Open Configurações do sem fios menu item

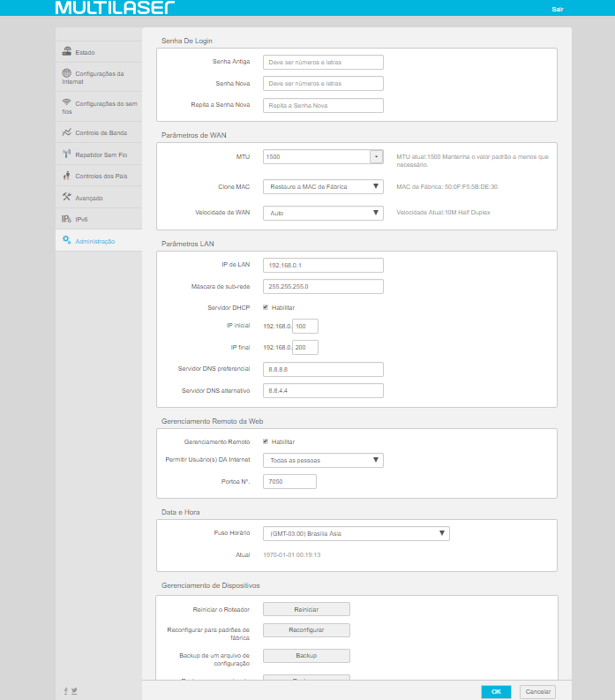point(99,107)
